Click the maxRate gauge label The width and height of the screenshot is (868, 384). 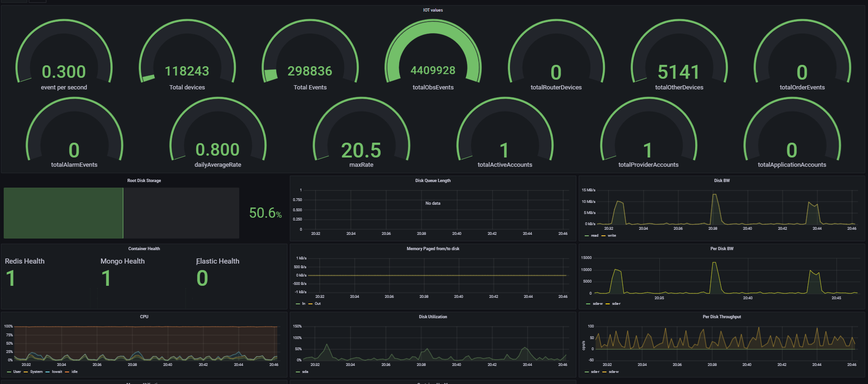pos(361,165)
